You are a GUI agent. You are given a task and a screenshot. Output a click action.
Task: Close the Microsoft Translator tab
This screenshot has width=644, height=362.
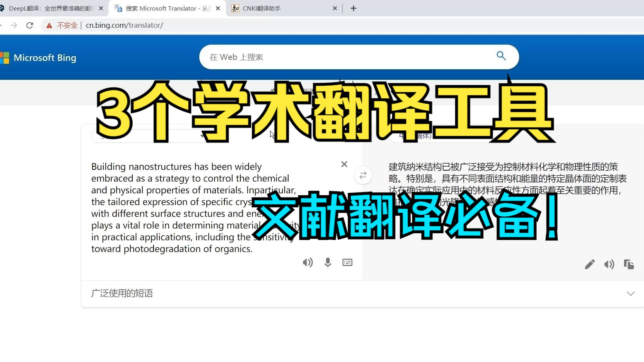[218, 8]
